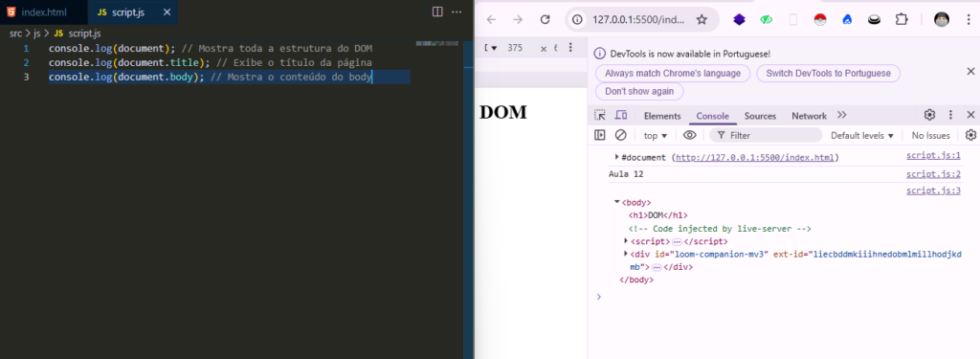
Task: Open the top JavaScript context dropdown
Action: click(x=656, y=135)
